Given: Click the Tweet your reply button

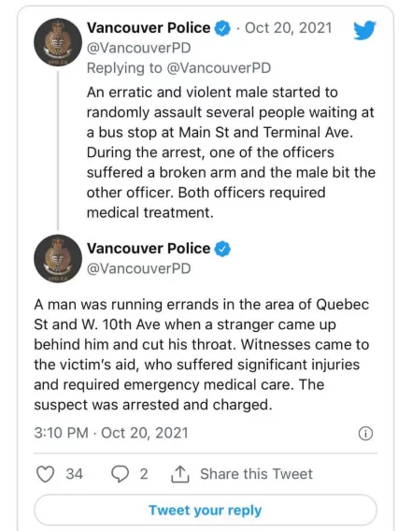Looking at the screenshot, I should pyautogui.click(x=206, y=510).
